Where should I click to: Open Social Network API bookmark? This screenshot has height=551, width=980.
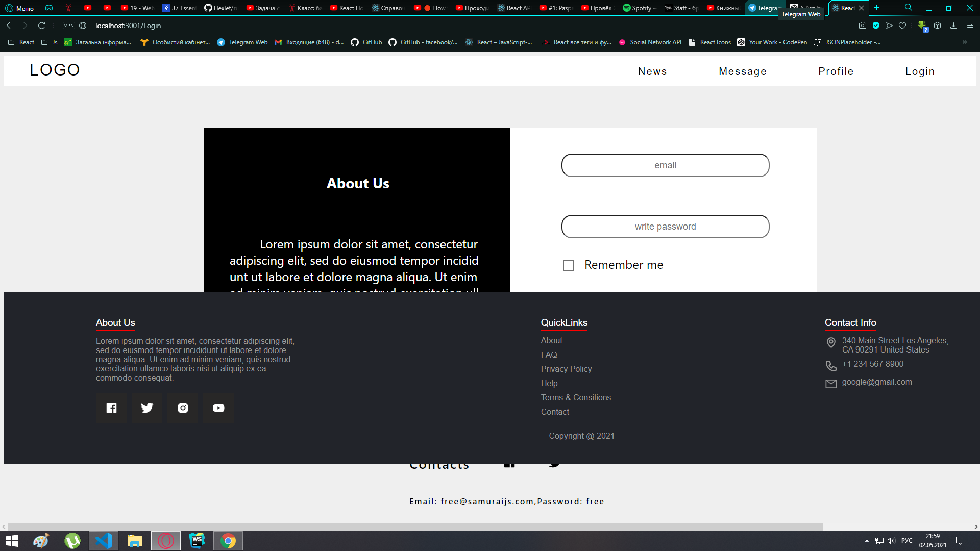(x=650, y=42)
